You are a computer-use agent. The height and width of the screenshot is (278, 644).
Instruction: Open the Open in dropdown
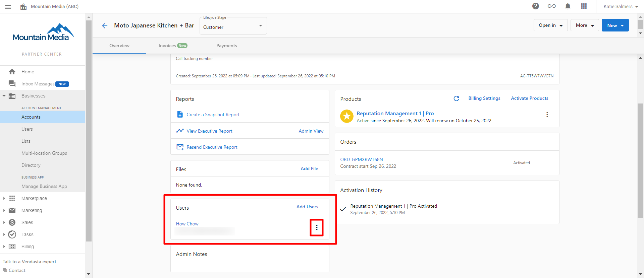pos(550,25)
